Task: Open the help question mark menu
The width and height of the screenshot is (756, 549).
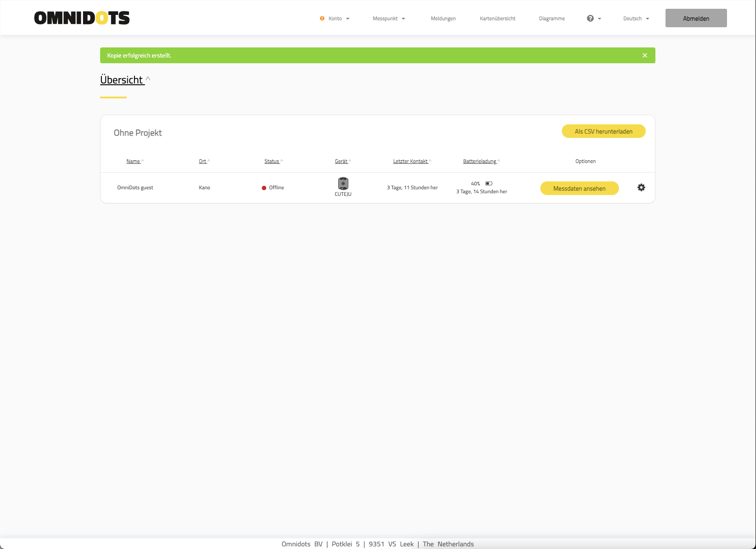Action: tap(593, 18)
